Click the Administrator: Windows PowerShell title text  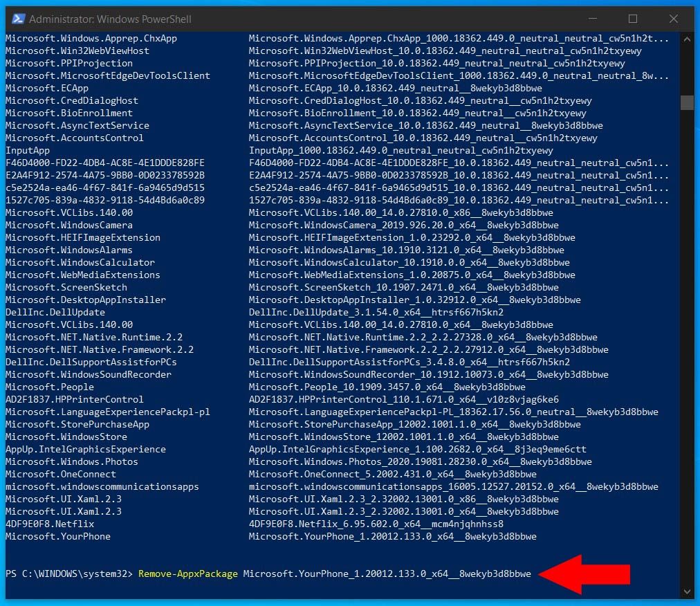click(x=110, y=19)
